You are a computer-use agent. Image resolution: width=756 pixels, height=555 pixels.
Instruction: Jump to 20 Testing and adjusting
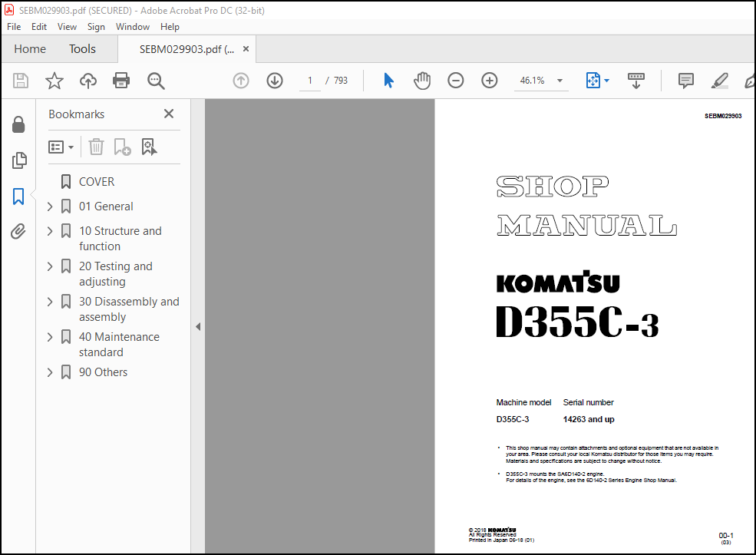(115, 274)
